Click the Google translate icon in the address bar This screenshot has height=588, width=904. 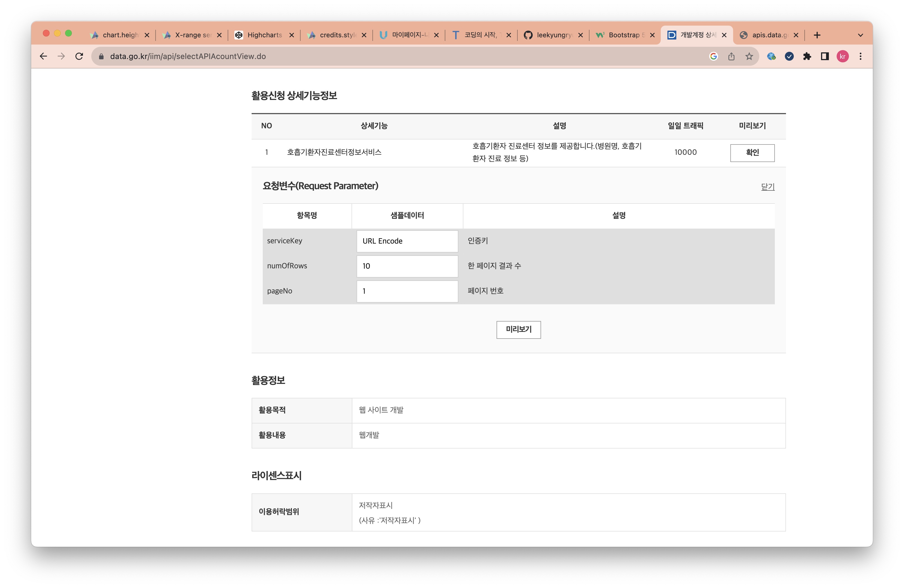(x=713, y=56)
